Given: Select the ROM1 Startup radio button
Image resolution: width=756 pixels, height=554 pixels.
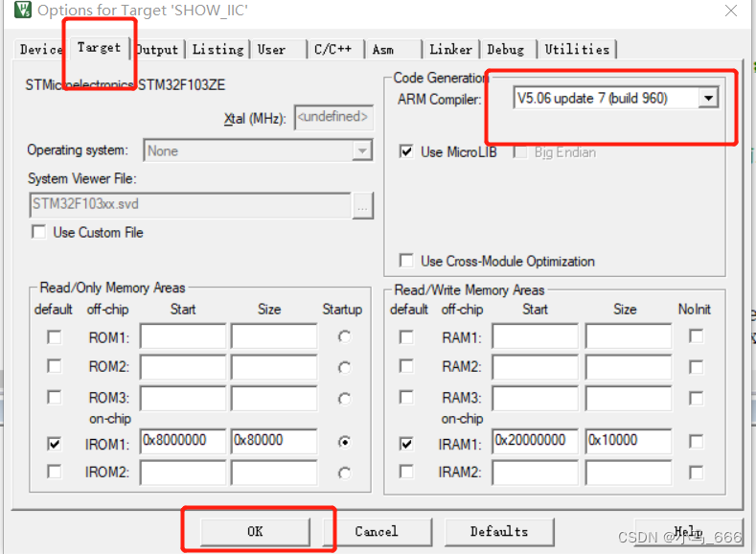Looking at the screenshot, I should click(x=344, y=336).
